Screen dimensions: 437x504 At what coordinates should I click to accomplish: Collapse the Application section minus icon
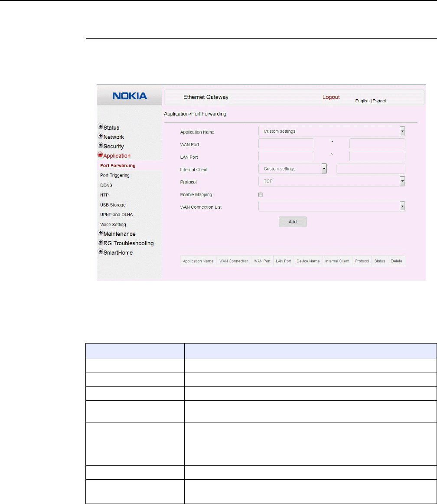100,154
